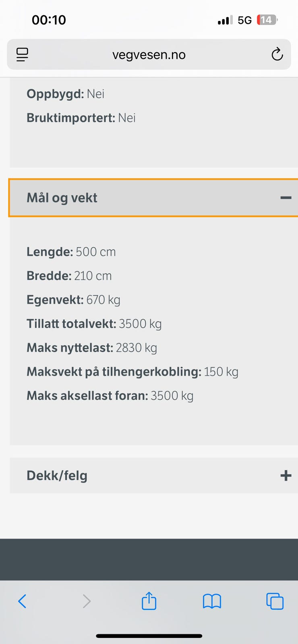Viewport: 298px width, 644px height.
Task: Expand Dekk/felg with the plus icon
Action: pyautogui.click(x=286, y=475)
